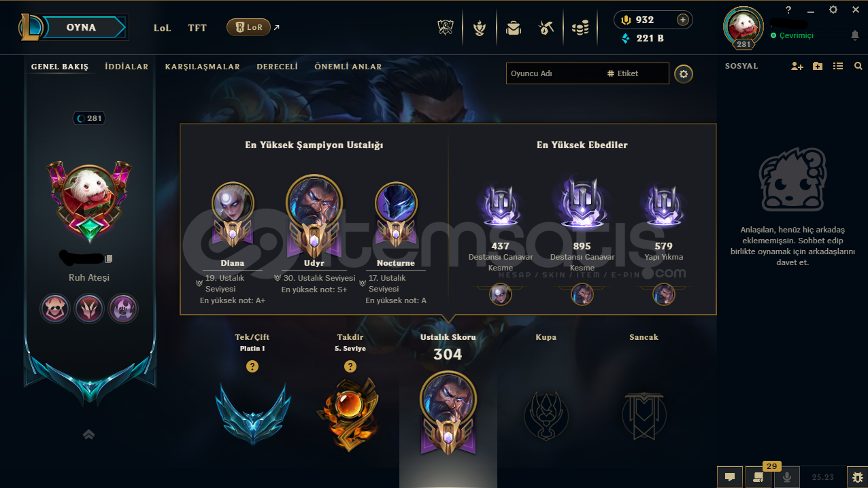This screenshot has height=488, width=868.
Task: Click the add friend icon in Social
Action: [797, 66]
